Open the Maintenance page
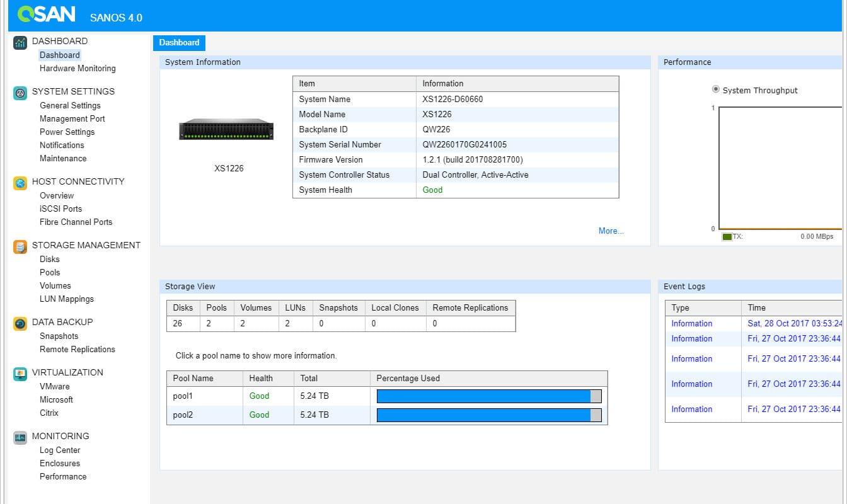The height and width of the screenshot is (504, 847). click(63, 158)
